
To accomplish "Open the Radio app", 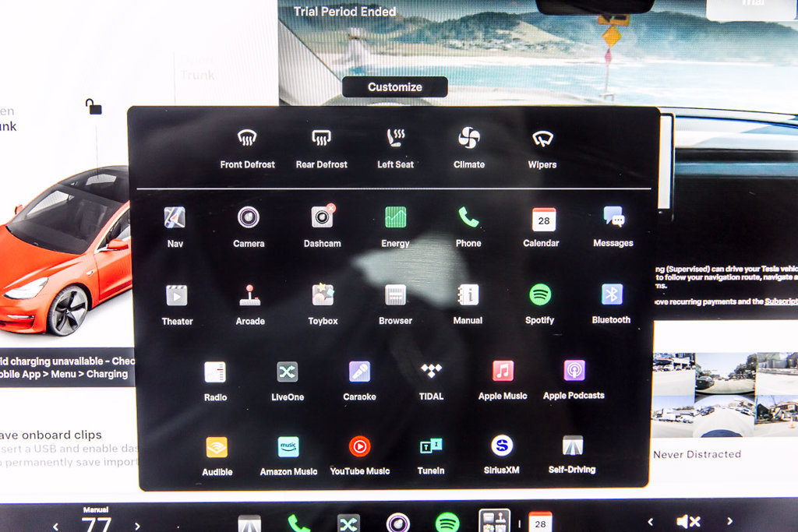I will [215, 372].
